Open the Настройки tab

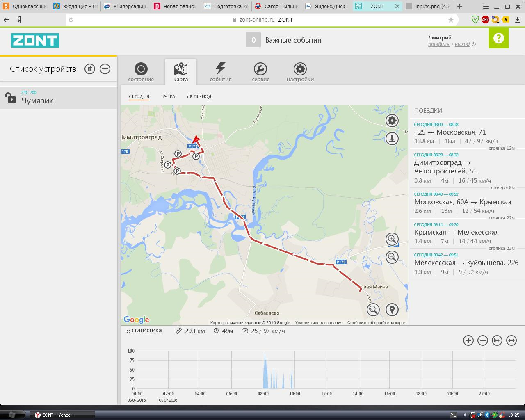(300, 72)
